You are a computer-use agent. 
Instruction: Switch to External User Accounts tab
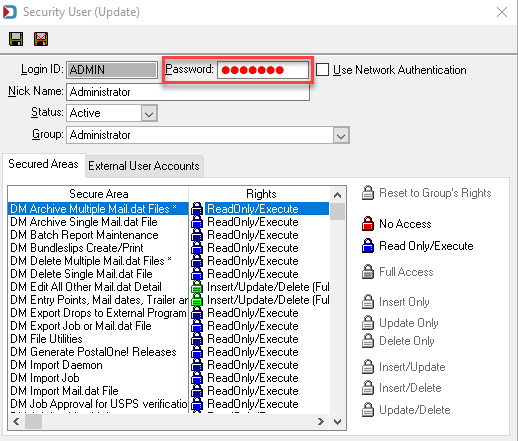coord(144,166)
